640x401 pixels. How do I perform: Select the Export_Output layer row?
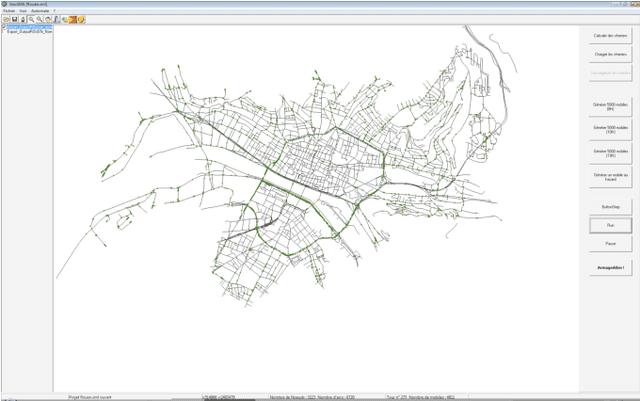pos(29,31)
